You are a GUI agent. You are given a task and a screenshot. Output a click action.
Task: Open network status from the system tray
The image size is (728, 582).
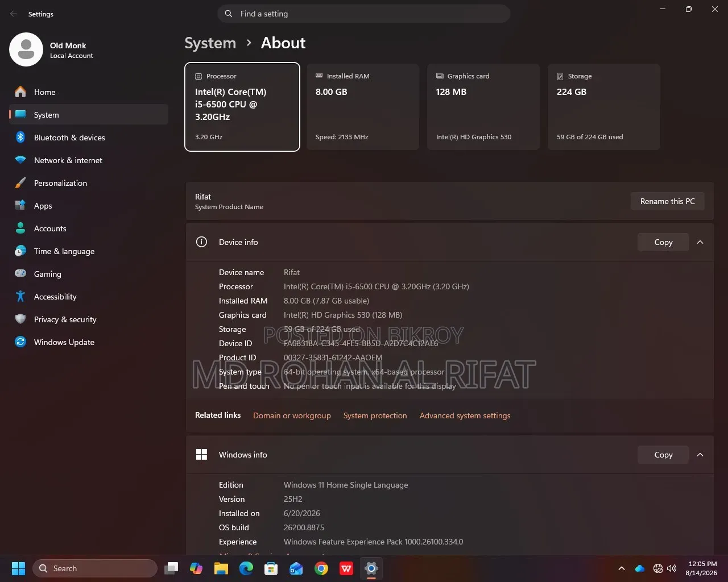point(658,568)
